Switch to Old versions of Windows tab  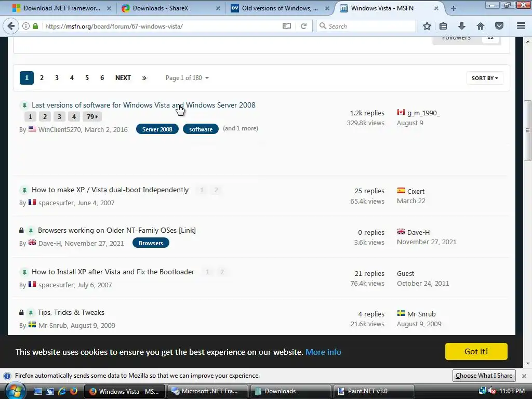(280, 8)
